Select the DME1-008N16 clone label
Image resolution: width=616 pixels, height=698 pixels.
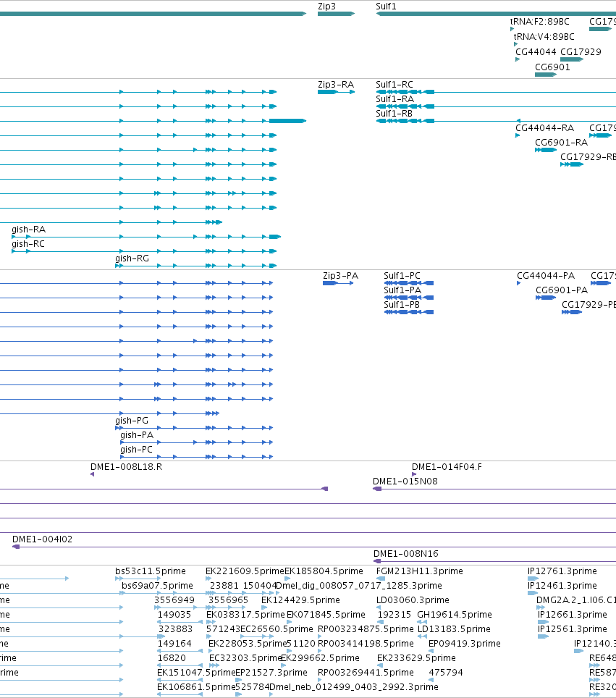click(406, 553)
